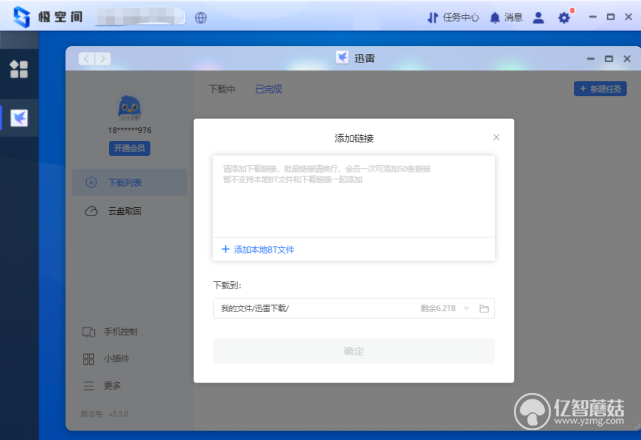The width and height of the screenshot is (641, 440).
Task: Open the settings gear in top bar
Action: click(564, 18)
